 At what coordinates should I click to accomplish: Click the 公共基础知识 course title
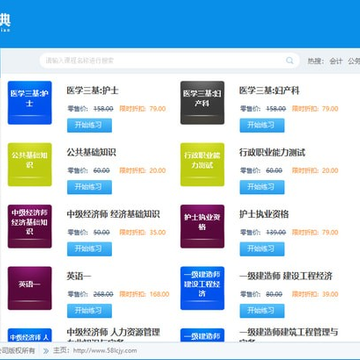[91, 152]
